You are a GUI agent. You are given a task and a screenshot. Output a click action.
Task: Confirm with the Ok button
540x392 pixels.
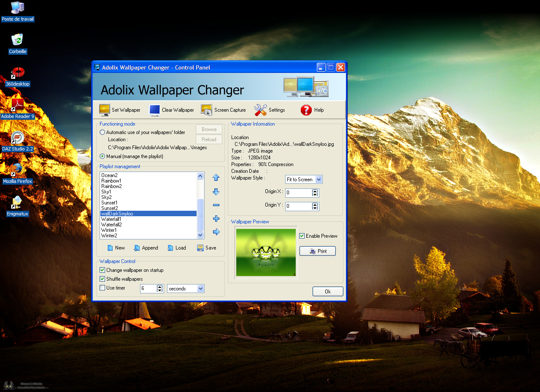[328, 291]
